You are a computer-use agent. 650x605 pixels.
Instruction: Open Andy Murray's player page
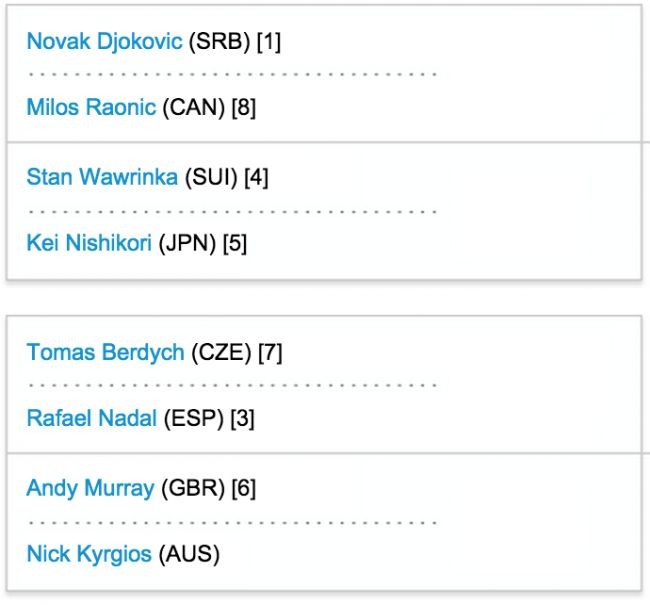pos(90,488)
